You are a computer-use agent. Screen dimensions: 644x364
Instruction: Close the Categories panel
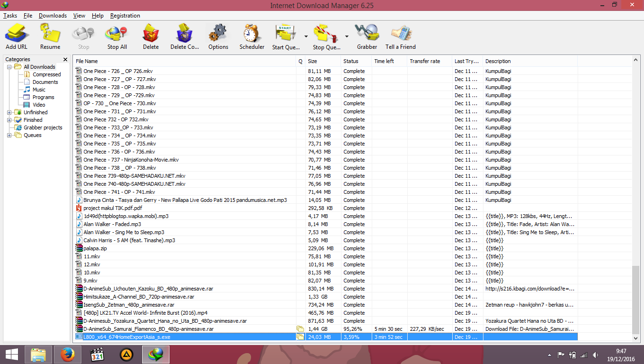[x=65, y=59]
